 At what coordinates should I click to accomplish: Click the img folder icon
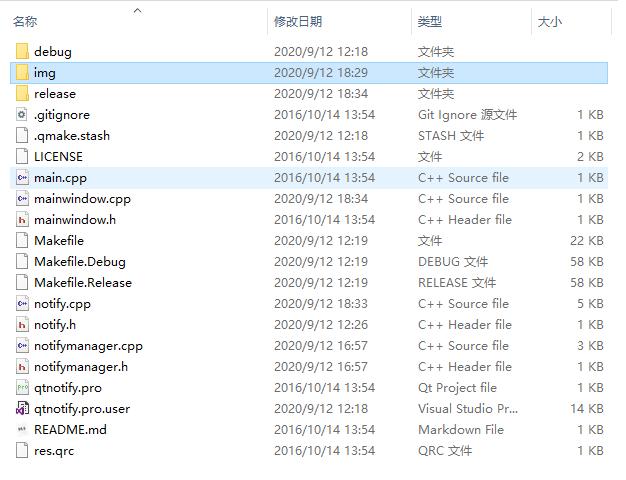coord(22,73)
